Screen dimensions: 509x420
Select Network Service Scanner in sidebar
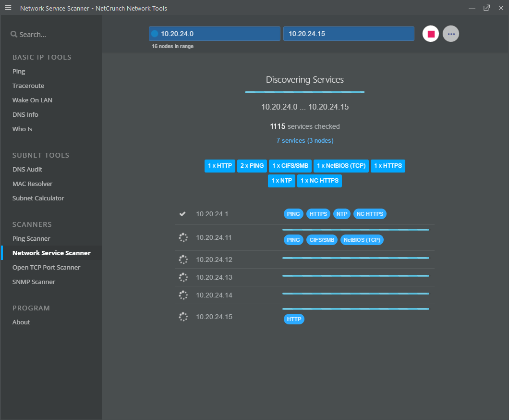[x=51, y=253]
